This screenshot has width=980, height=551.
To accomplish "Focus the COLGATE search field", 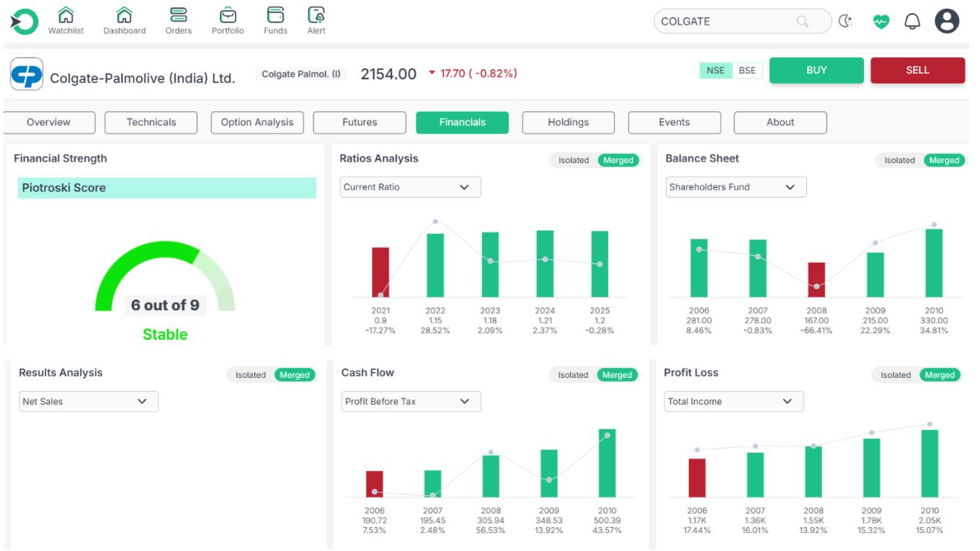I will (742, 22).
